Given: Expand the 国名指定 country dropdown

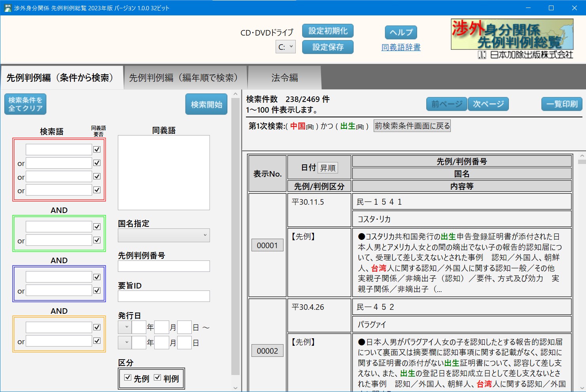Looking at the screenshot, I should click(x=164, y=235).
